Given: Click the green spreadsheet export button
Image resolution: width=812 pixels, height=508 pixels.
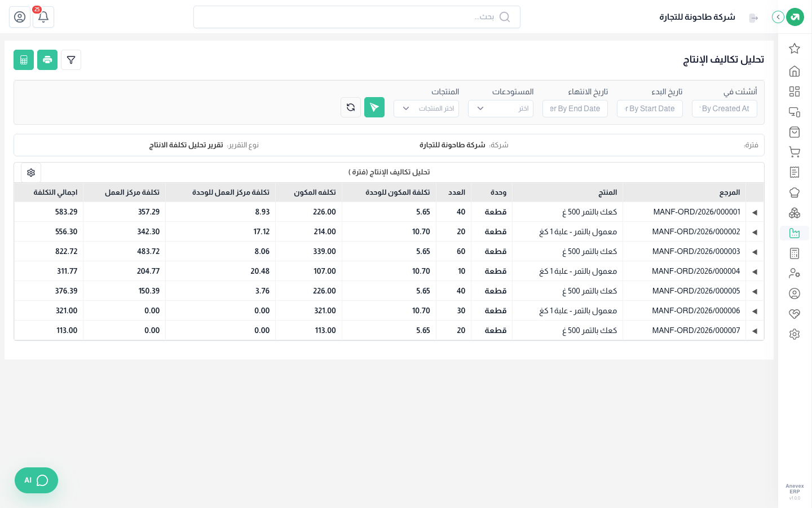Looking at the screenshot, I should coord(24,60).
